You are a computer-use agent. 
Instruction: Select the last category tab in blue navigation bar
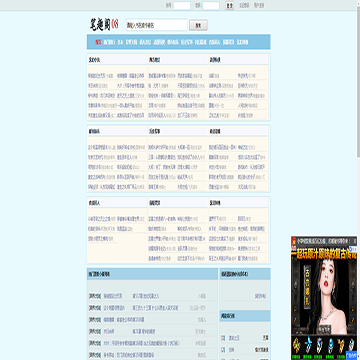point(242,42)
